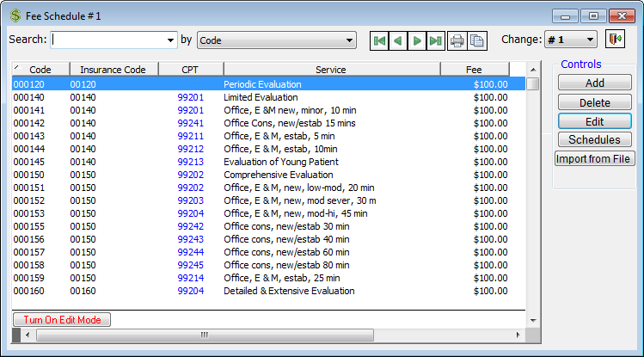Go to the previous record
Image resolution: width=644 pixels, height=357 pixels.
pos(398,40)
